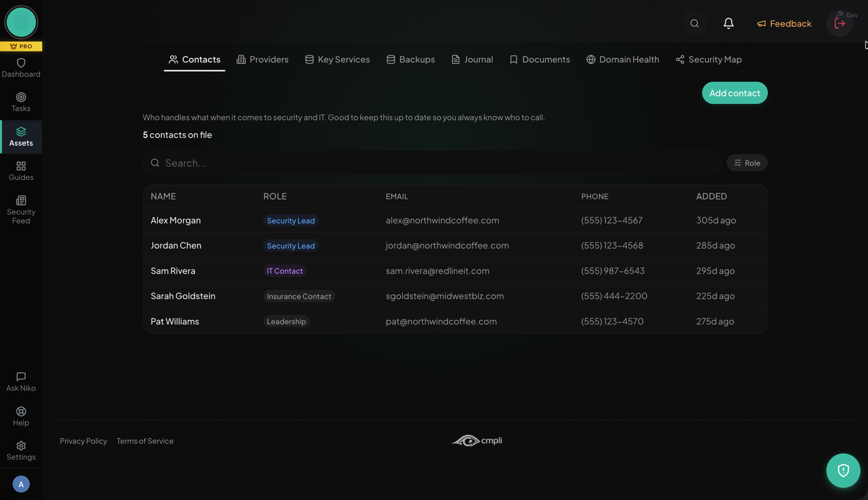Viewport: 868px width, 500px height.
Task: Click the logout icon in top bar
Action: pyautogui.click(x=840, y=24)
